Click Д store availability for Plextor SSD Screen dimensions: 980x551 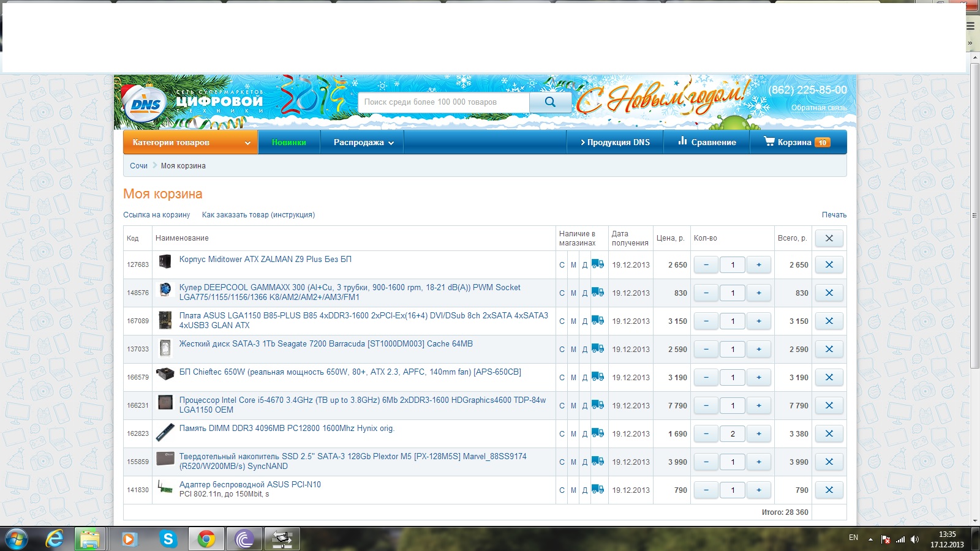[585, 462]
